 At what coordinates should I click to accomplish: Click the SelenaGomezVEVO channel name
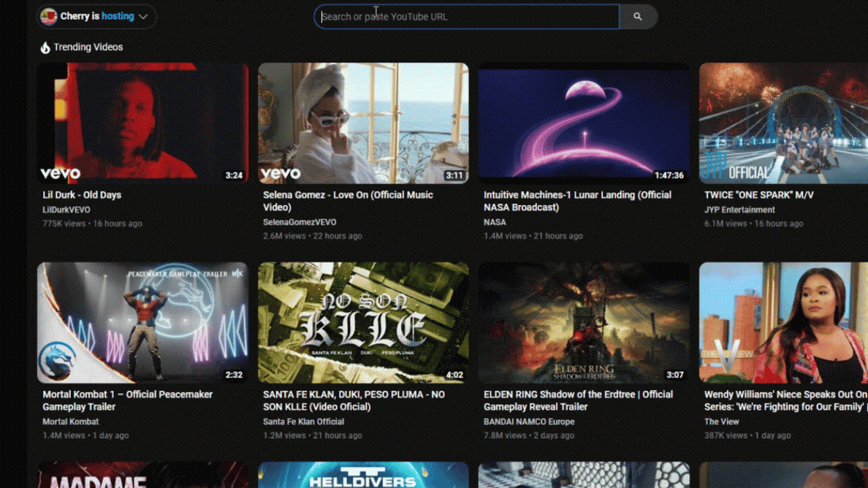tap(299, 222)
